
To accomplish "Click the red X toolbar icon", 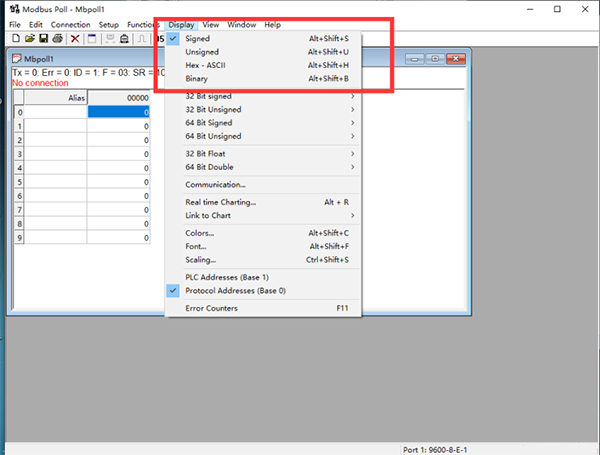I will click(75, 38).
